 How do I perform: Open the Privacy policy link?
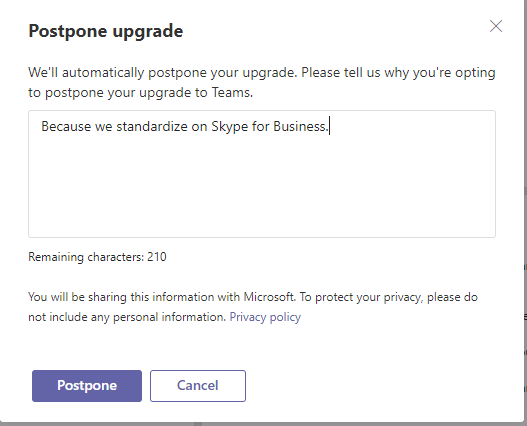(x=265, y=317)
